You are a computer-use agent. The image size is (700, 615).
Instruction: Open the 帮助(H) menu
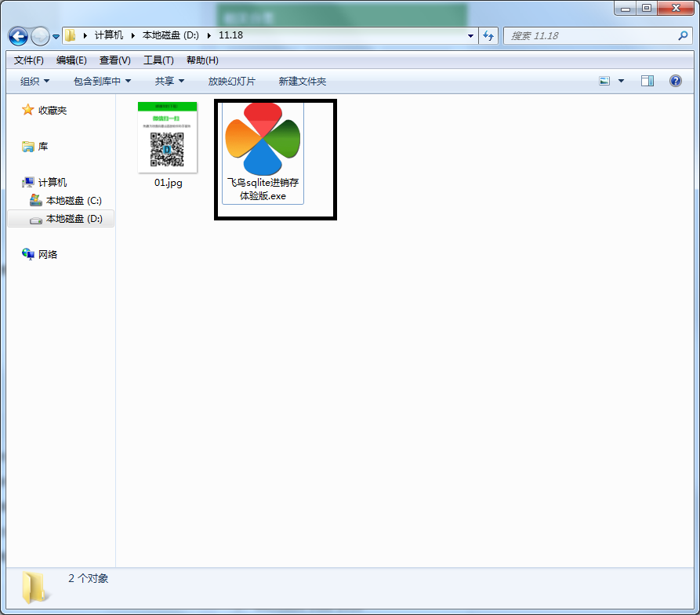202,60
